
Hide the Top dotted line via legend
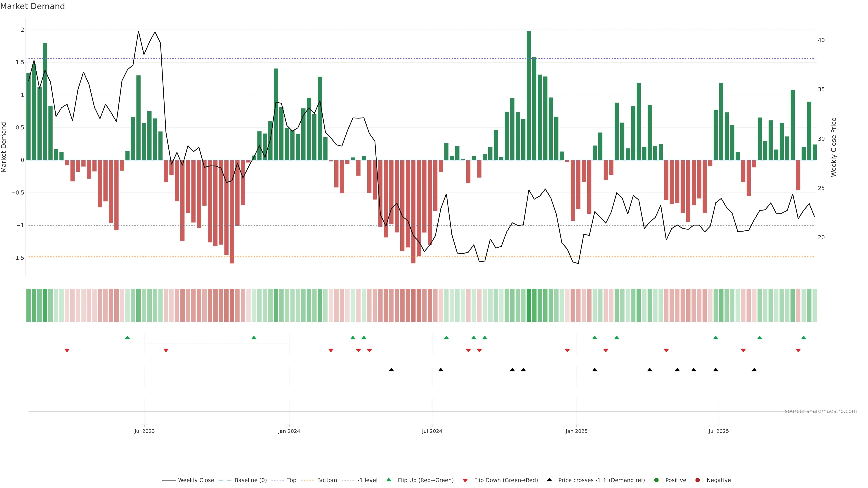pyautogui.click(x=291, y=480)
